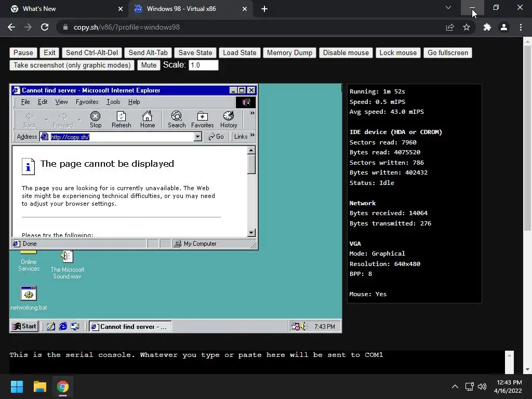The image size is (532, 399).
Task: Select the networking.bat desktop icon
Action: point(29,298)
